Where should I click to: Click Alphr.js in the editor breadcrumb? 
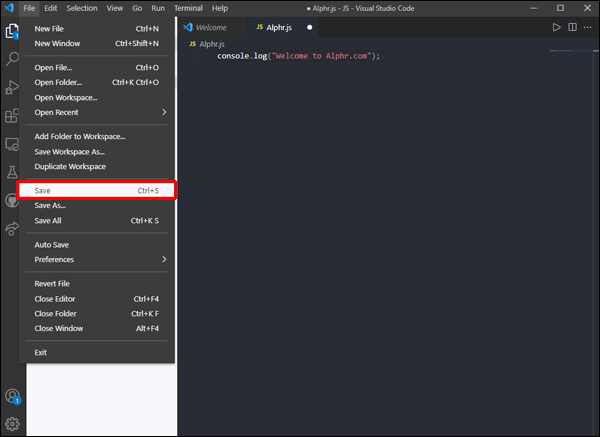[x=212, y=44]
